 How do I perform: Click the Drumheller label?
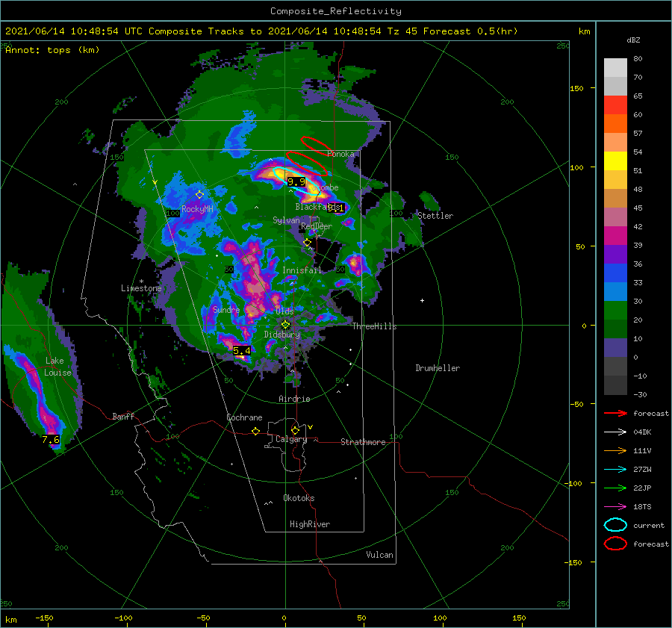point(438,368)
